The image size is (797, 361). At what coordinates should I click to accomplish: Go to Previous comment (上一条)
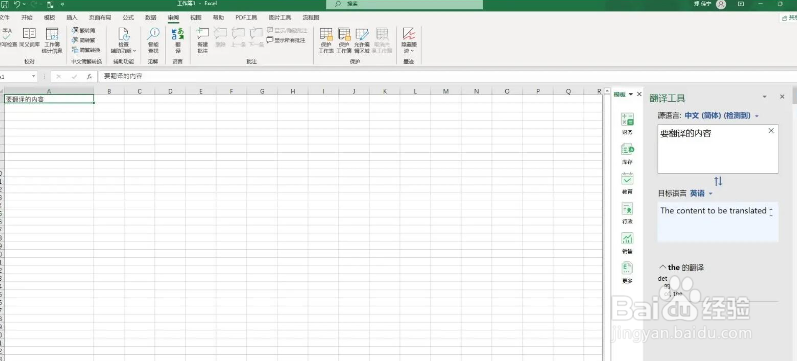click(x=238, y=38)
